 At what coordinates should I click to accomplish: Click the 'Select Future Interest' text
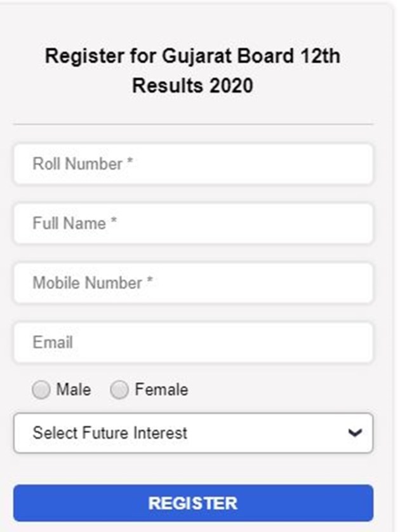[110, 433]
